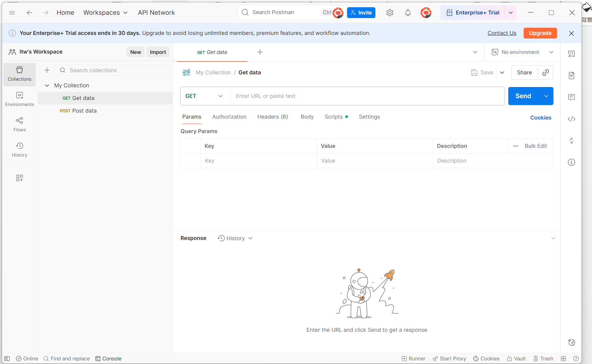This screenshot has width=592, height=364.
Task: Open Comments right sidebar icon
Action: click(x=572, y=97)
